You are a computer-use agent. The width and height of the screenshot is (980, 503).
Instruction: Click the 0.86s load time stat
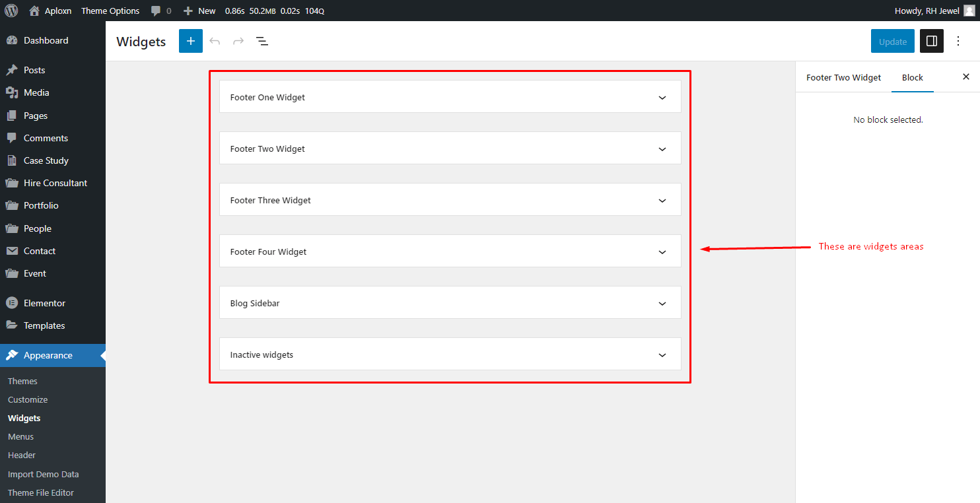click(x=235, y=11)
